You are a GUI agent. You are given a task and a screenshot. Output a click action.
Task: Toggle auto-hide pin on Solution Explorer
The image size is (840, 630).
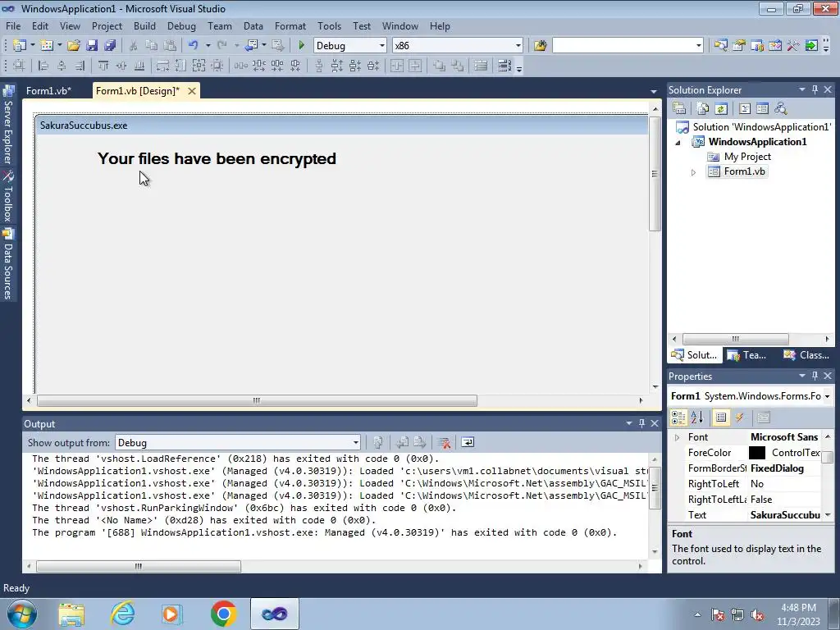point(815,89)
